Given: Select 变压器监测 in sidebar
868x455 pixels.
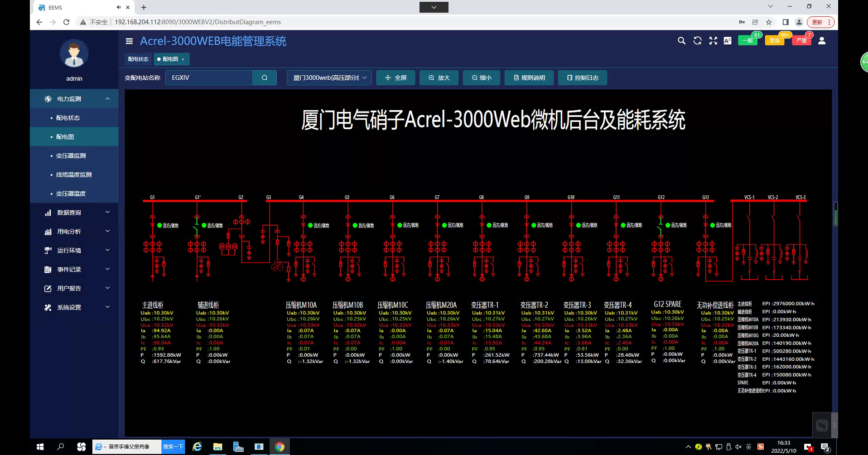Looking at the screenshot, I should [x=71, y=156].
